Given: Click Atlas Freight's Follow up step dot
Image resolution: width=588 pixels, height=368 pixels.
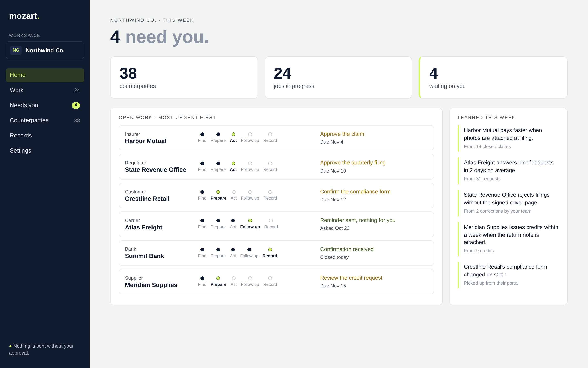Looking at the screenshot, I should tap(250, 221).
